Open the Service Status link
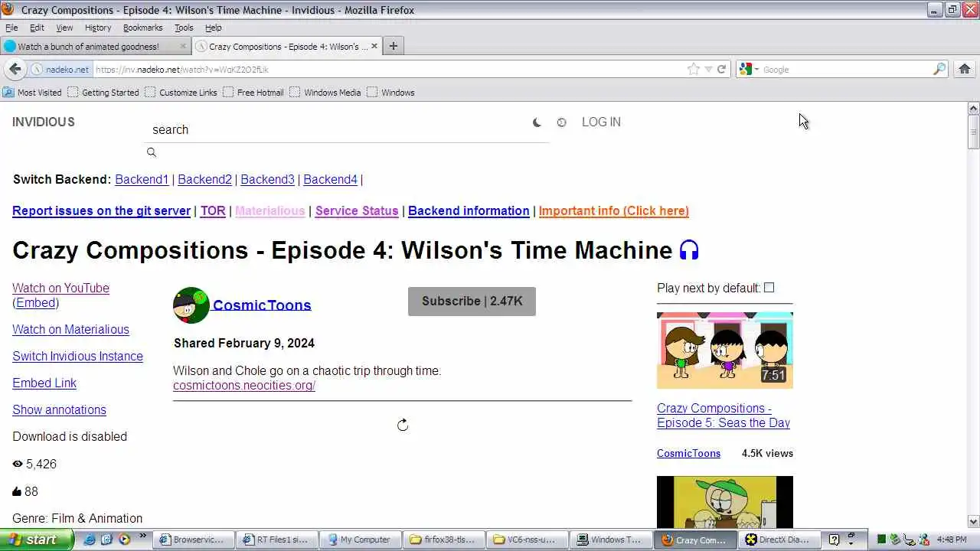The width and height of the screenshot is (980, 551). pos(357,210)
